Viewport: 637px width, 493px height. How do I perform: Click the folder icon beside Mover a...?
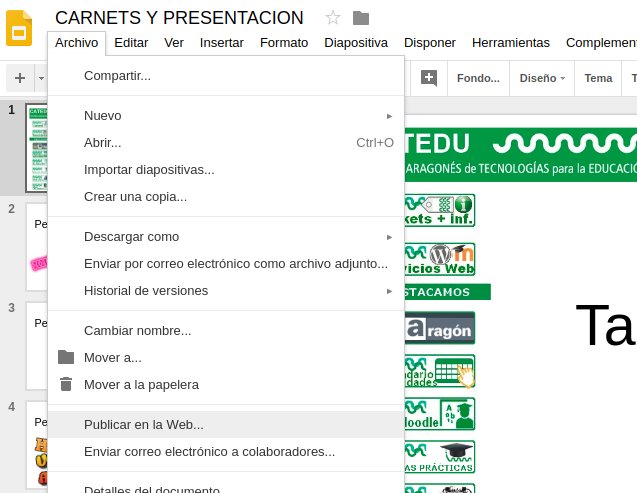(x=66, y=357)
